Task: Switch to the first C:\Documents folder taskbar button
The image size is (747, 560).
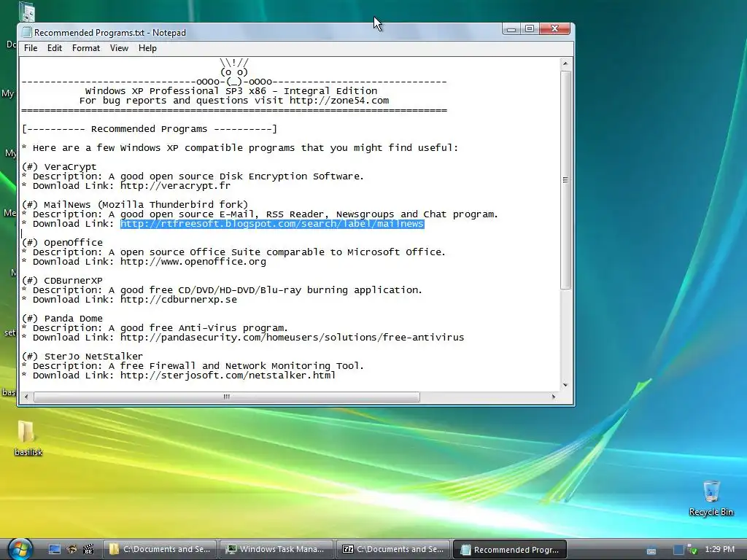Action: [160, 549]
